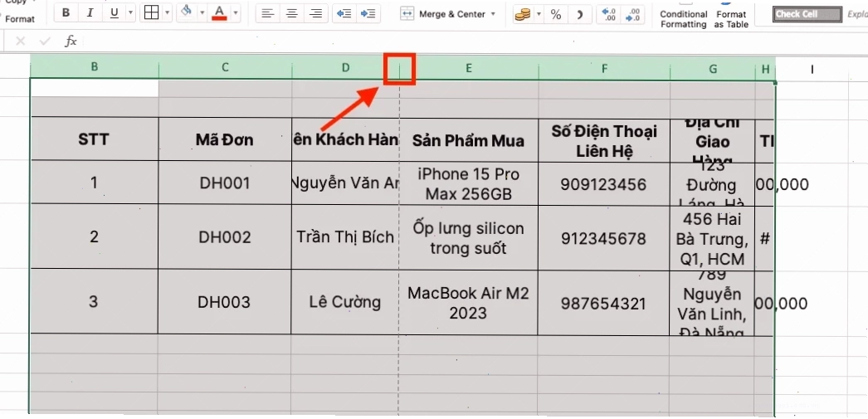Screen dimensions: 868x419
Task: Open fill color dropdown arrow
Action: click(x=202, y=12)
